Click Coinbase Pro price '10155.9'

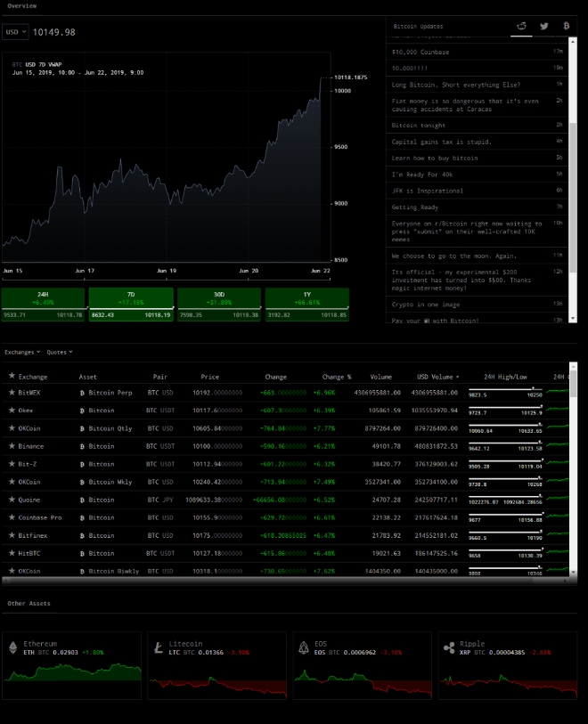tap(217, 517)
